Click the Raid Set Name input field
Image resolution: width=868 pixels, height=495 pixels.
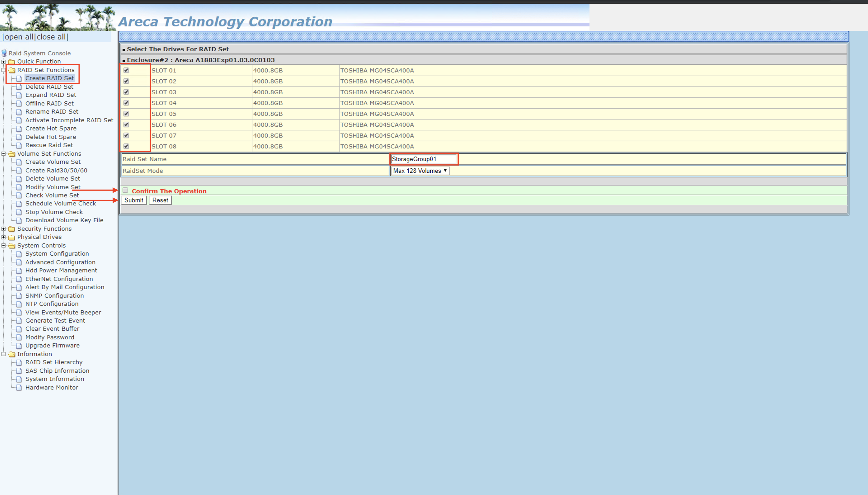click(x=423, y=159)
